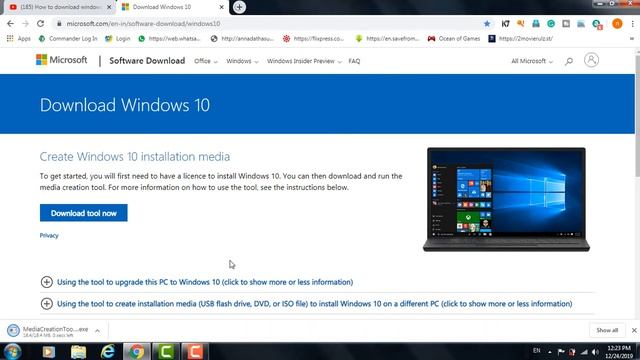The width and height of the screenshot is (640, 360).
Task: Open the Commander Log In bookmark
Action: point(68,39)
